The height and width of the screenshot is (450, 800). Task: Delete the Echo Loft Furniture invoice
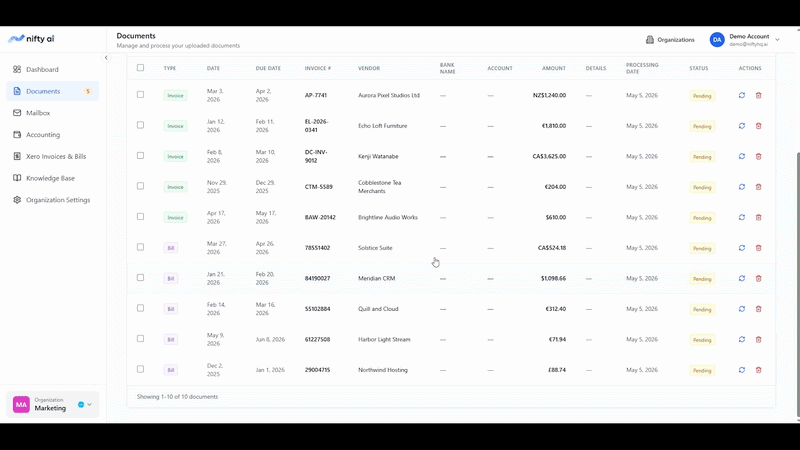click(x=759, y=126)
